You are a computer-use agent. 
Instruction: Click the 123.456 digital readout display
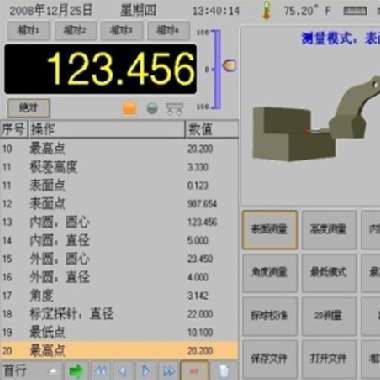101,69
